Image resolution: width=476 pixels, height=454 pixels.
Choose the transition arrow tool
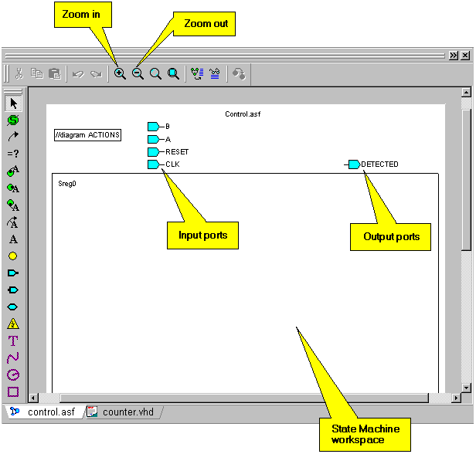[x=13, y=137]
